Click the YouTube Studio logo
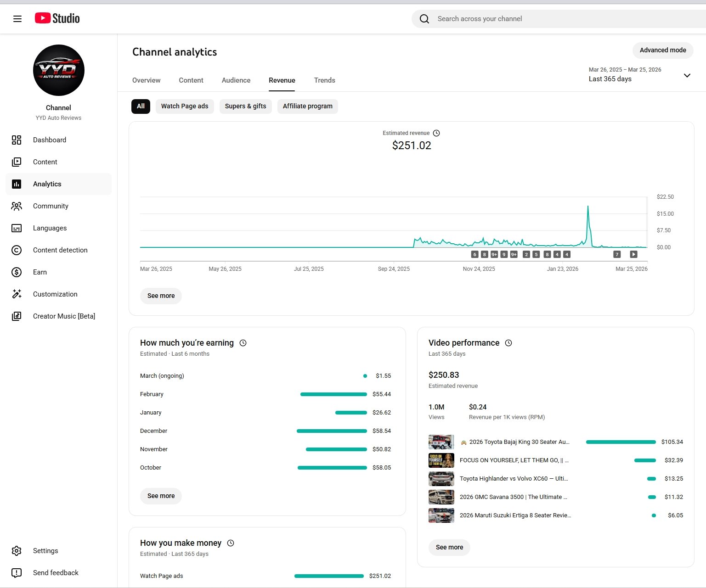 pyautogui.click(x=57, y=18)
